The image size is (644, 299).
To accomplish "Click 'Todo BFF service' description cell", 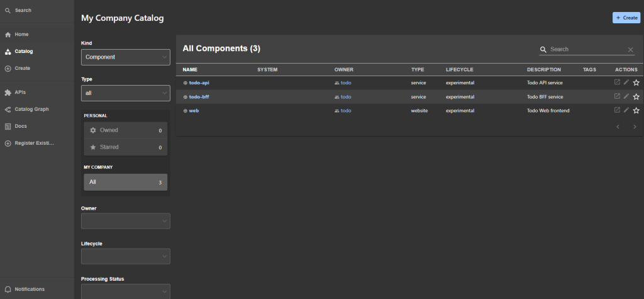I will (545, 97).
